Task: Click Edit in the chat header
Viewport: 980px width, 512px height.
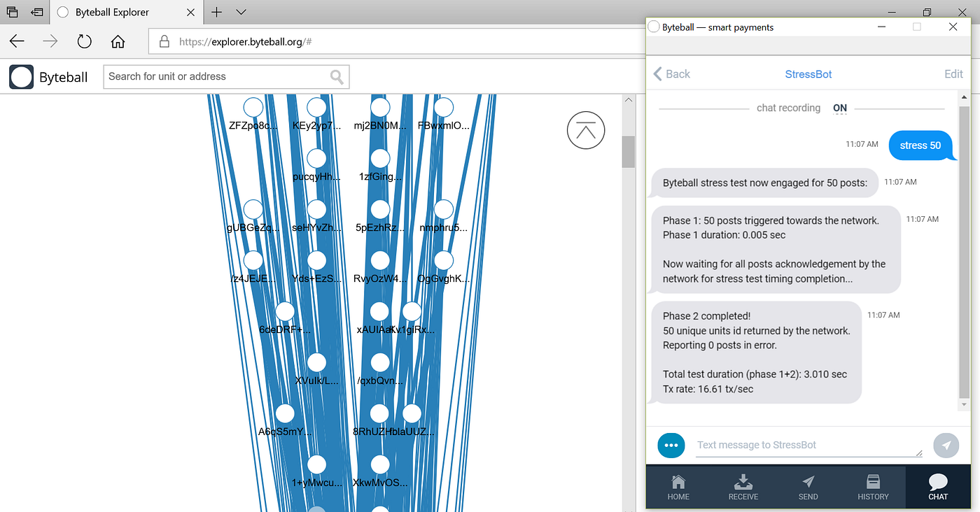Action: pyautogui.click(x=953, y=73)
